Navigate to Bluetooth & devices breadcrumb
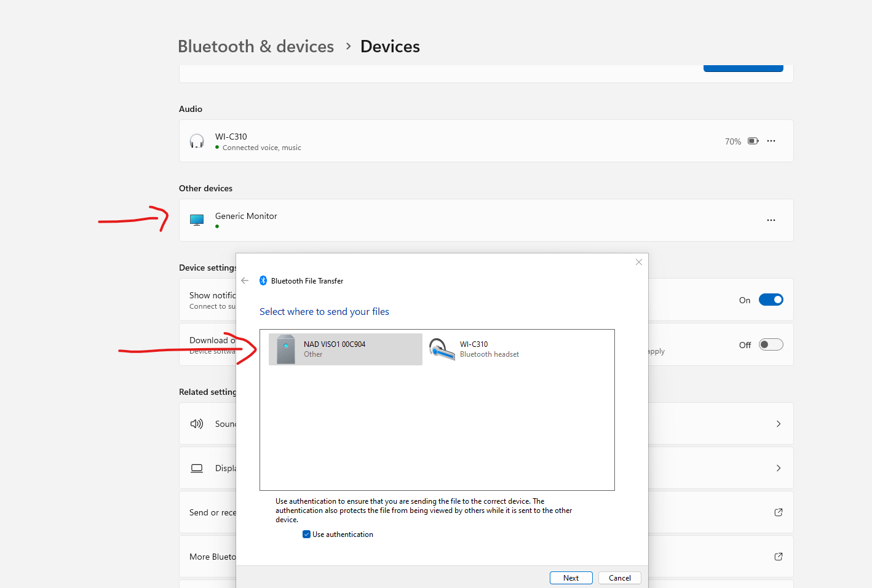This screenshot has width=872, height=588. pyautogui.click(x=256, y=46)
